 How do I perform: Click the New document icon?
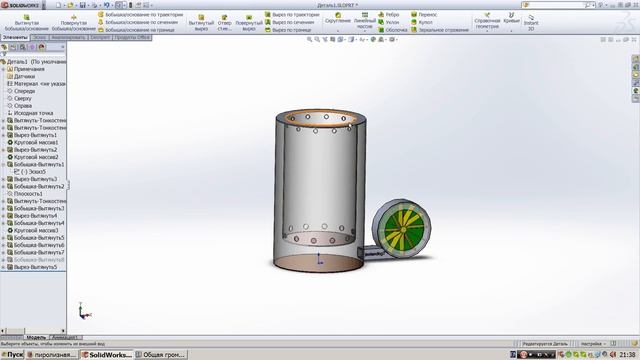tap(58, 5)
